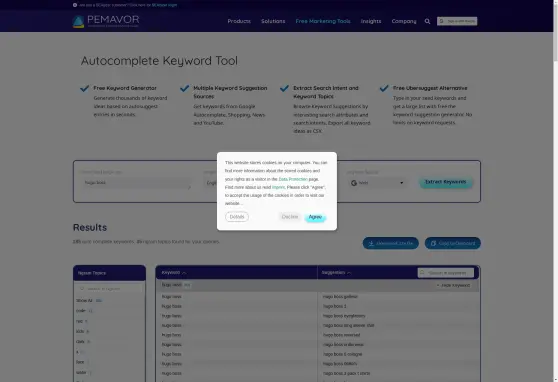The width and height of the screenshot is (558, 382).
Task: Click the Extract Search Intent checkmark icon
Action: tap(284, 88)
